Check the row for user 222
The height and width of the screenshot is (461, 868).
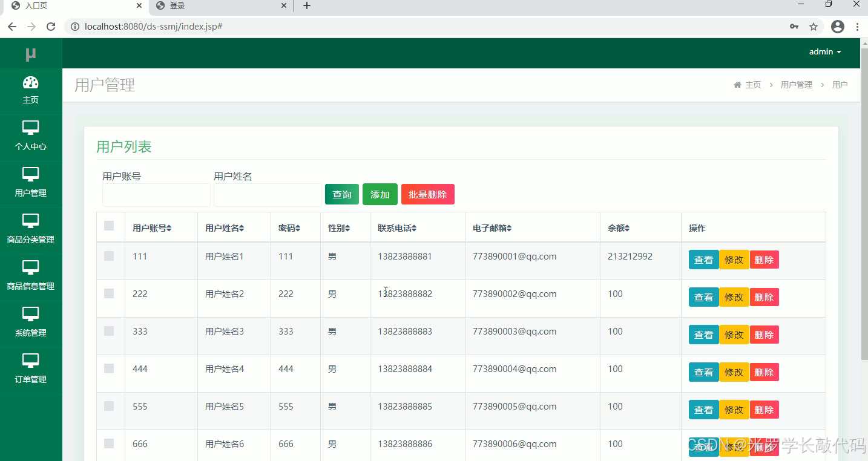click(x=109, y=293)
